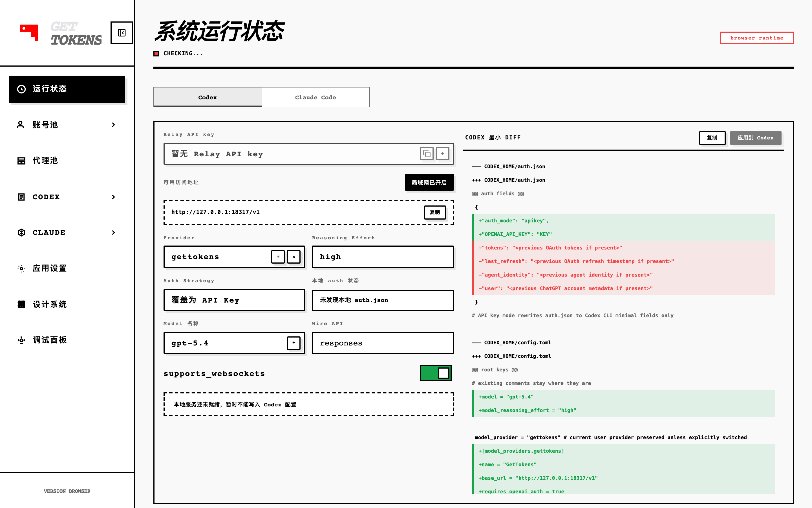Click the 应用到 Codex button
Viewport: 812px width, 508px height.
pyautogui.click(x=756, y=138)
